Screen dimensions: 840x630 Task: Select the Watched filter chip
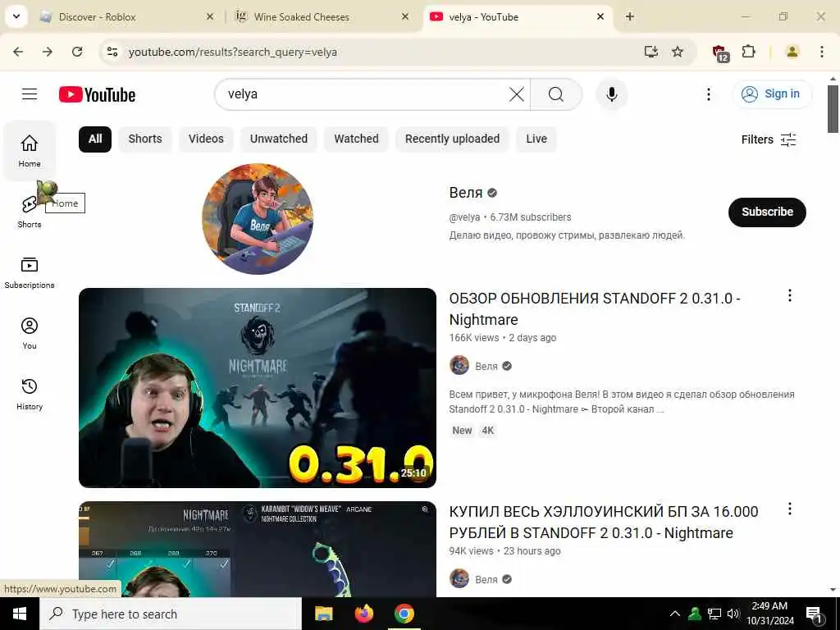coord(356,139)
